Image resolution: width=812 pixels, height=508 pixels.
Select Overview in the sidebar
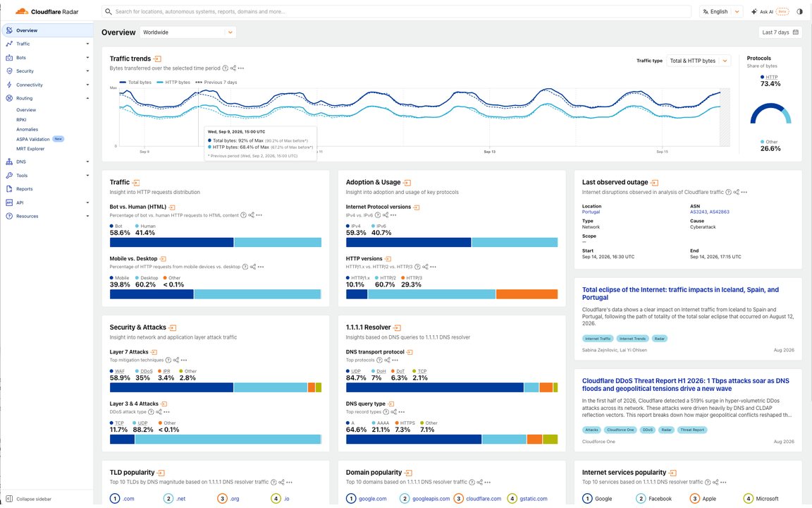[47, 30]
